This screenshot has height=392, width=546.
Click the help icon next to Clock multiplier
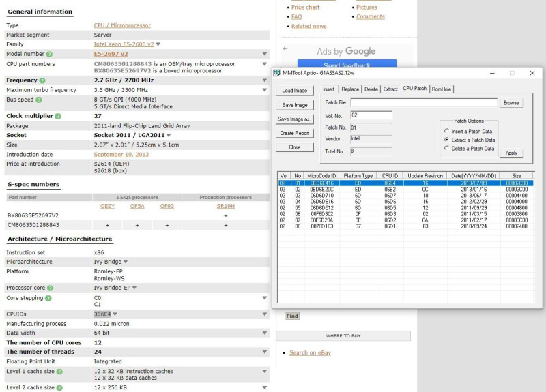(58, 116)
